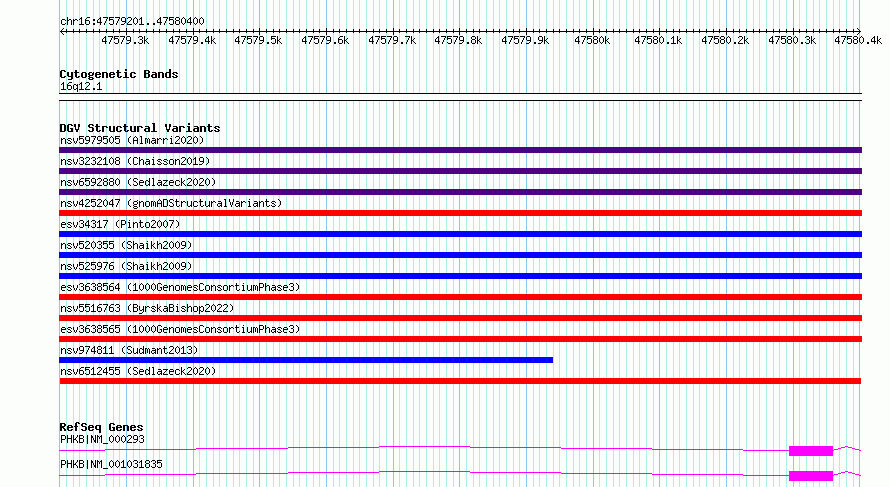Click the 47579.3k ruler tick label

tap(125, 40)
